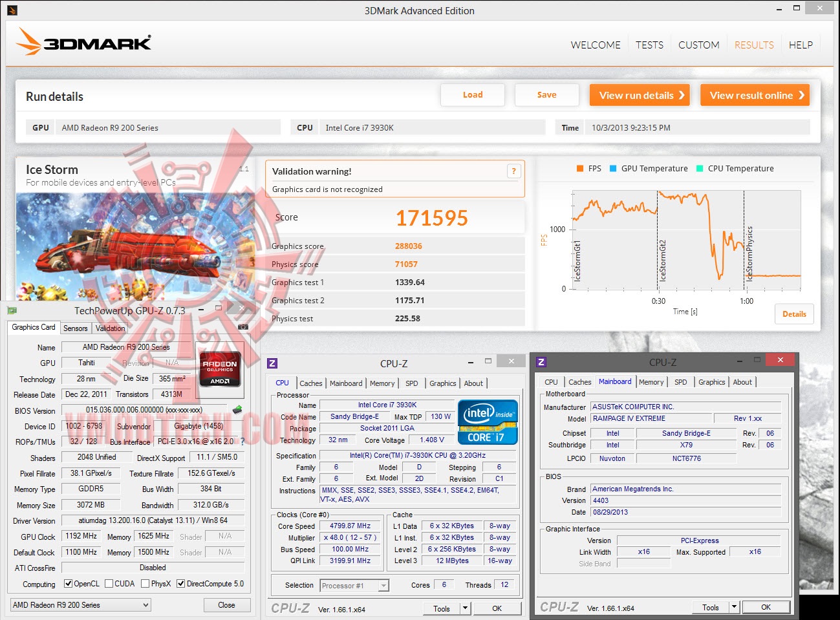Click OK in the CPU-Z processor window
The height and width of the screenshot is (620, 840).
point(497,608)
